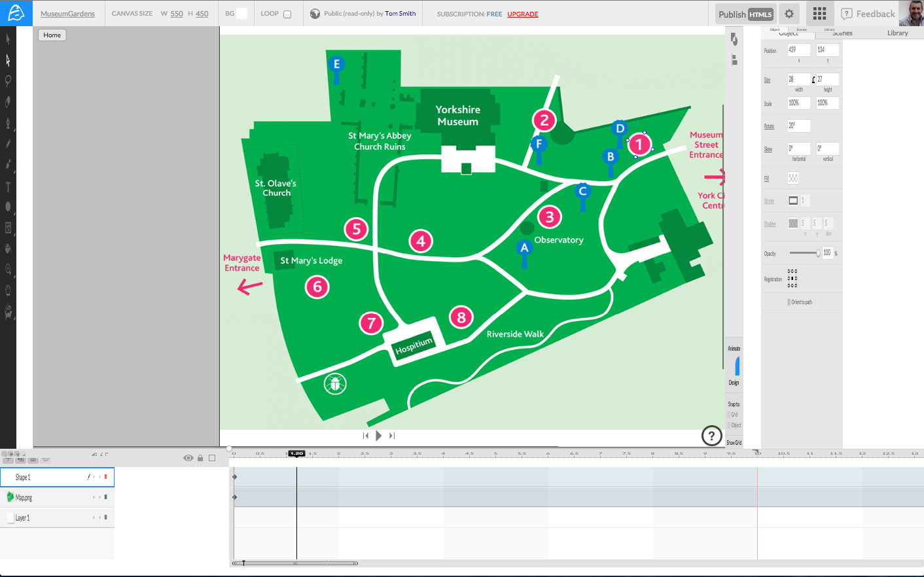Switch to Design mode
Image resolution: width=924 pixels, height=577 pixels.
[734, 383]
